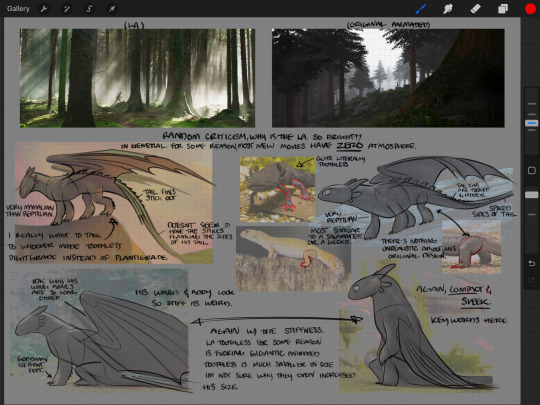Click the dark animated forest reference image

point(388,78)
